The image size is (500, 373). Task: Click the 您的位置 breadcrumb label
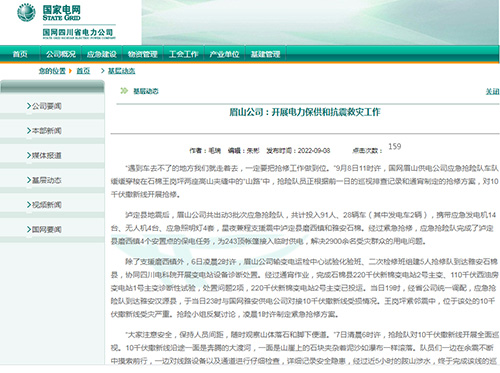coord(52,71)
